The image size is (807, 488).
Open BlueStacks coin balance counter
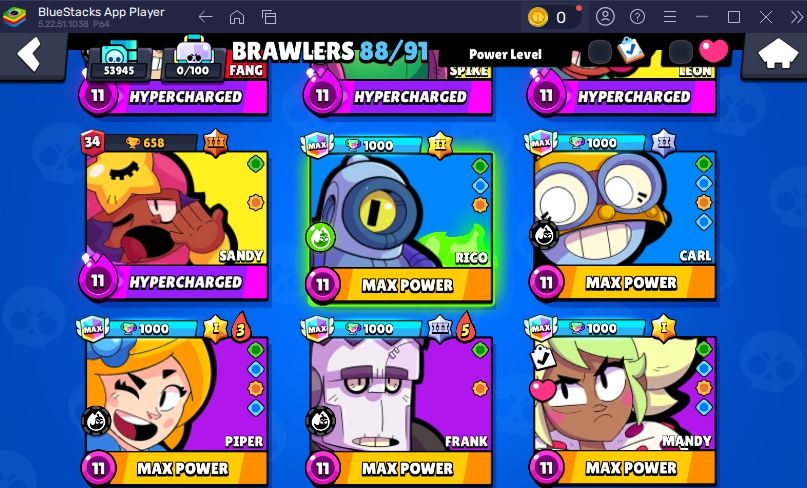click(551, 18)
